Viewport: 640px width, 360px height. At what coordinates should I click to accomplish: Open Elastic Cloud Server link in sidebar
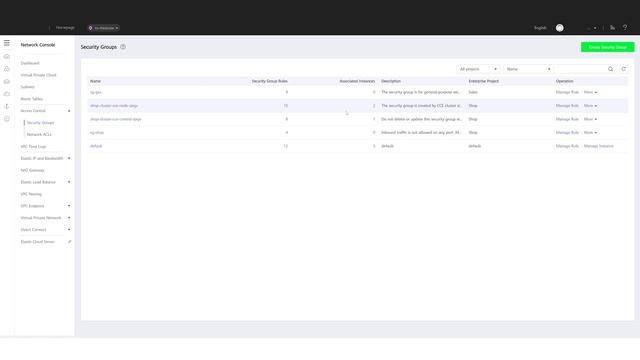tap(38, 242)
